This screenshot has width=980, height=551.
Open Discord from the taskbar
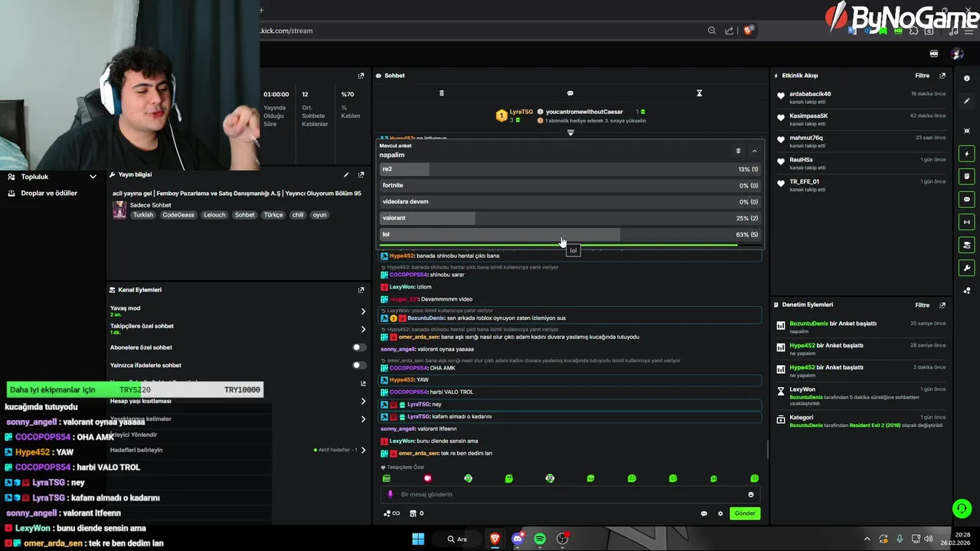pos(518,539)
